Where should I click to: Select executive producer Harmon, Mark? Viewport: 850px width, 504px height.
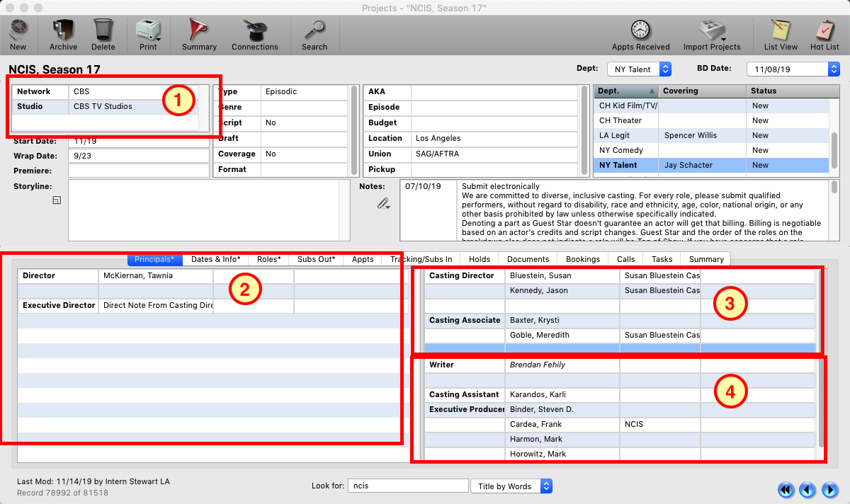tap(535, 439)
